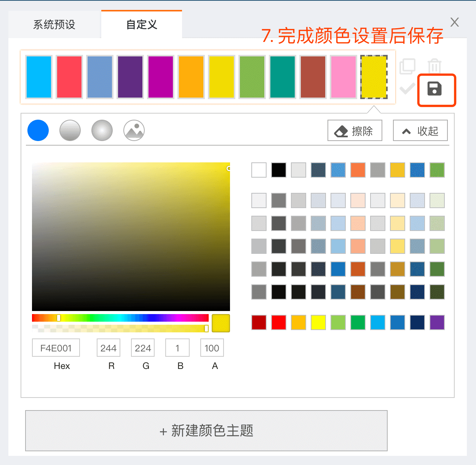Pick the bright red standard color swatch

[x=279, y=322]
